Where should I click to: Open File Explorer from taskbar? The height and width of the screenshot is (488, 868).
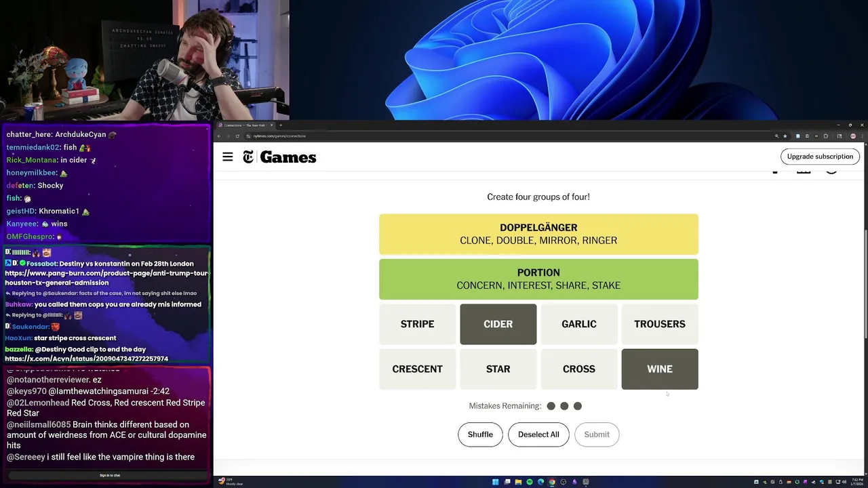tap(518, 482)
